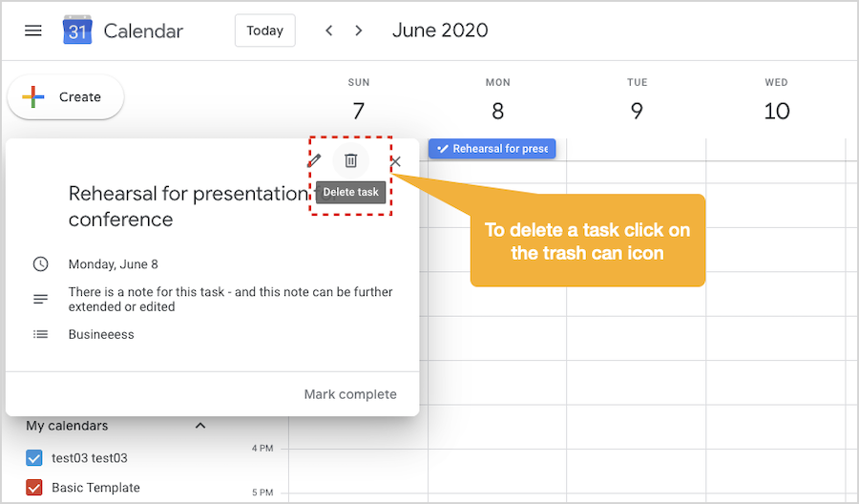Click the test03 test03 calendar label

[90, 458]
